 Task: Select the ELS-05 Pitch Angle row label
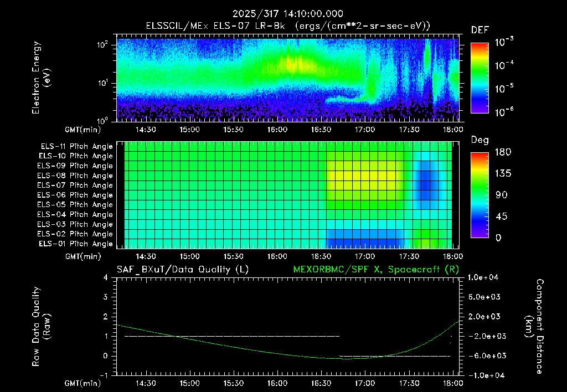(75, 205)
